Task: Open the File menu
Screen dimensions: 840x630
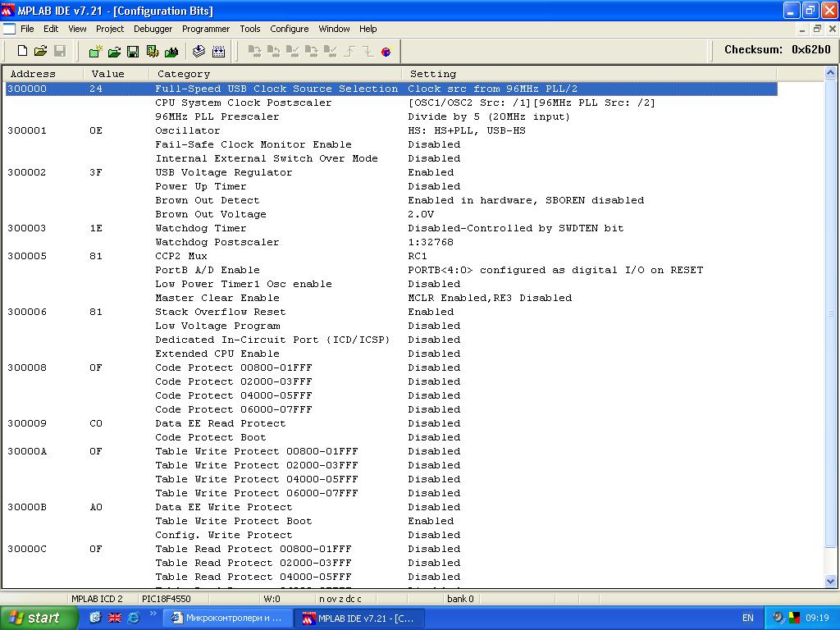Action: (27, 29)
